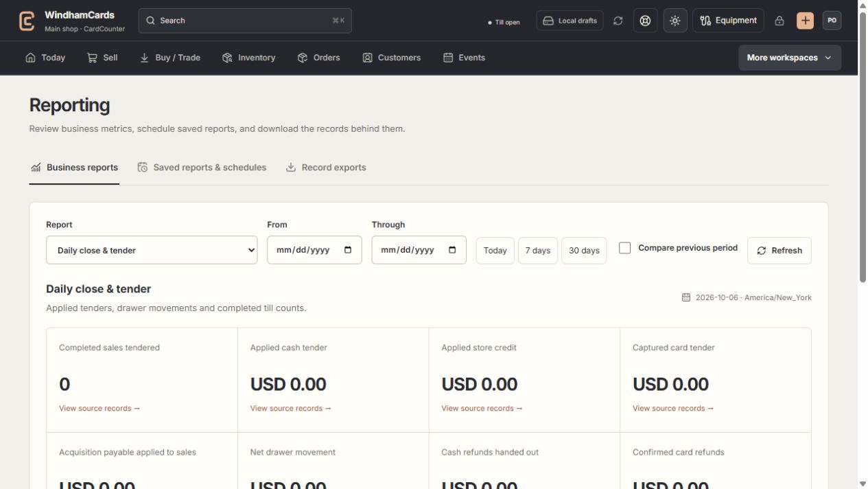Open the Events workspace
The image size is (868, 489).
(465, 58)
